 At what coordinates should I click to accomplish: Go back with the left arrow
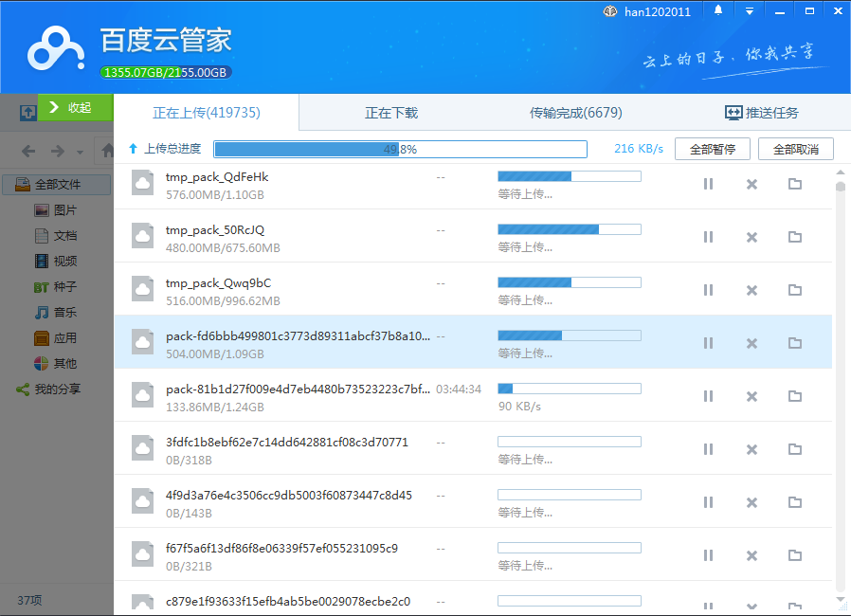pos(28,151)
